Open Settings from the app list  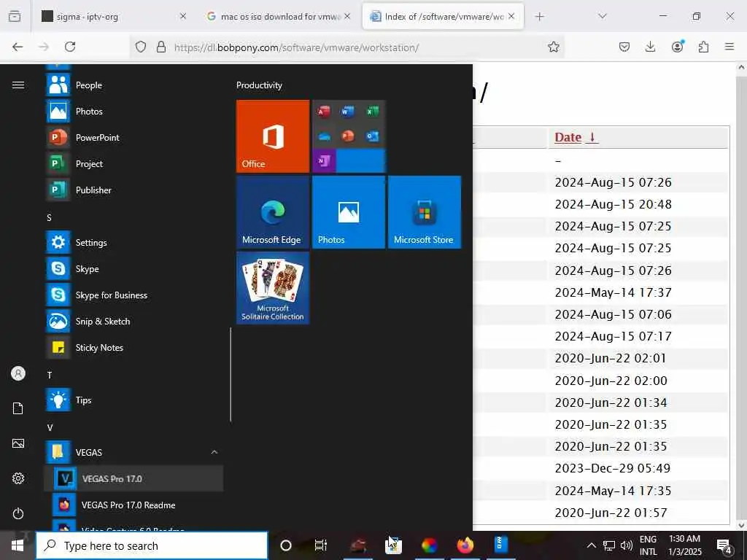[134, 242]
